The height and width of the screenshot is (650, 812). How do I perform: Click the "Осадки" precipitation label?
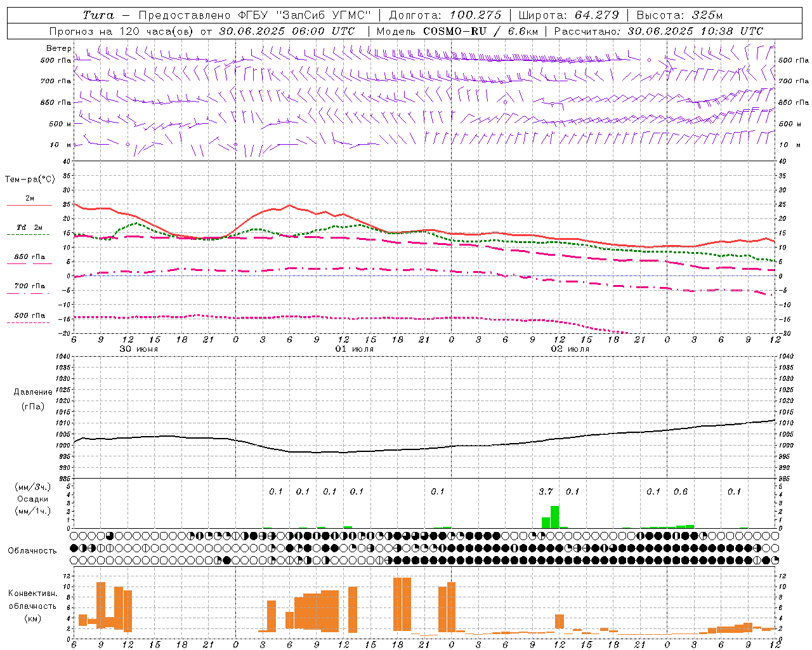tap(32, 499)
